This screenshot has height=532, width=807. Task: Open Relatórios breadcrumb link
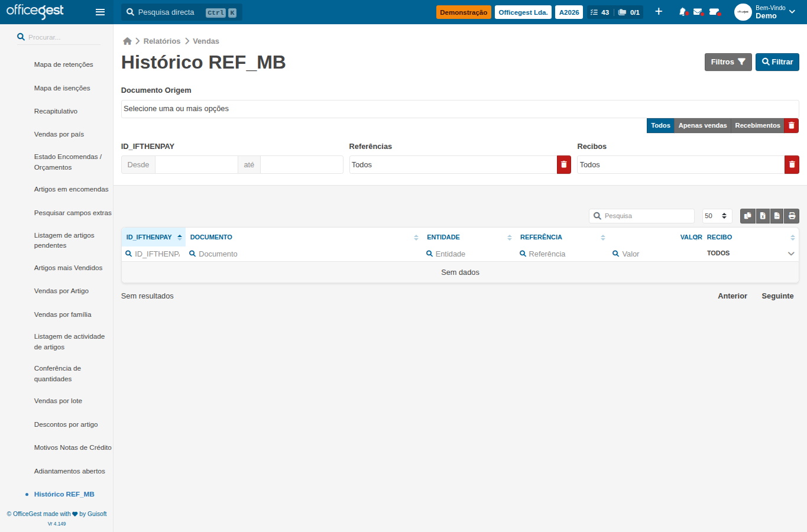click(162, 41)
